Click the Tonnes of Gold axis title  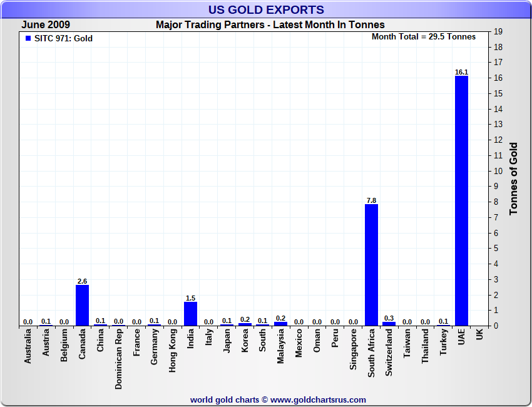(x=513, y=178)
